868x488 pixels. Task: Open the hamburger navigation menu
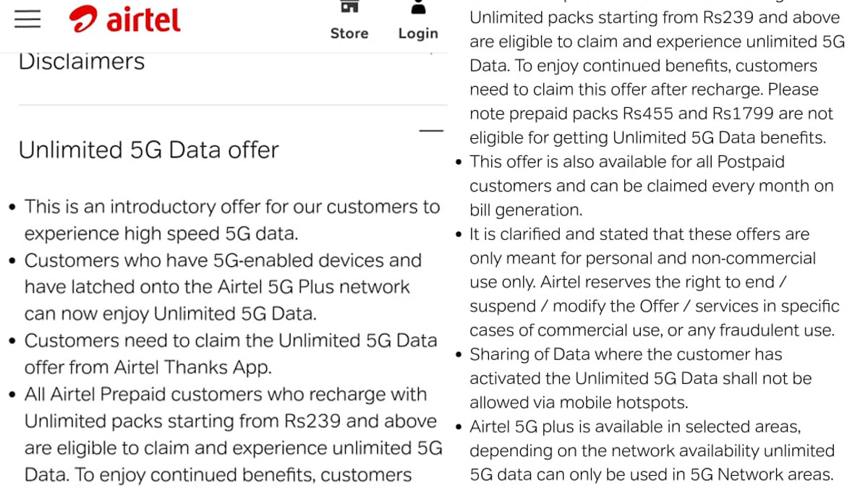click(x=27, y=19)
